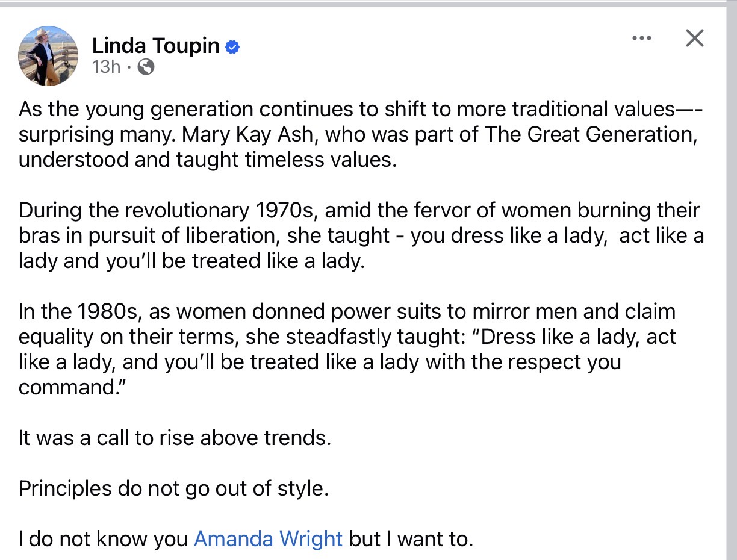737x560 pixels.
Task: Open Linda Toupin's profile picture
Action: (x=49, y=56)
